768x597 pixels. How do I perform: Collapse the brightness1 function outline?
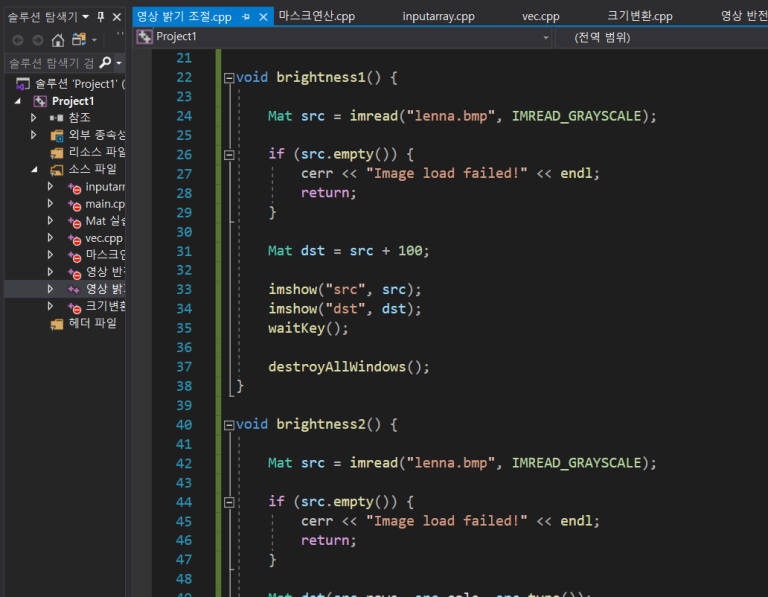pos(229,78)
